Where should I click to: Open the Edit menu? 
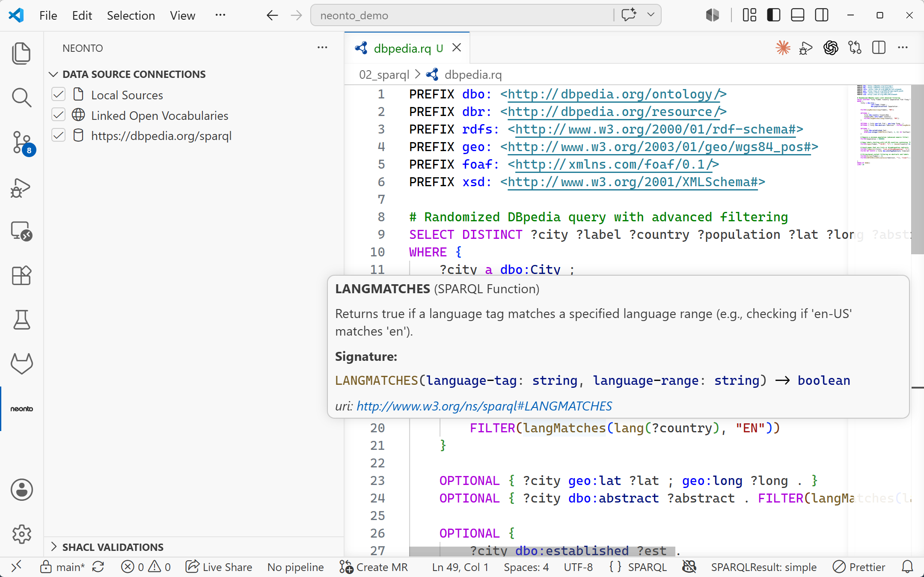click(82, 15)
